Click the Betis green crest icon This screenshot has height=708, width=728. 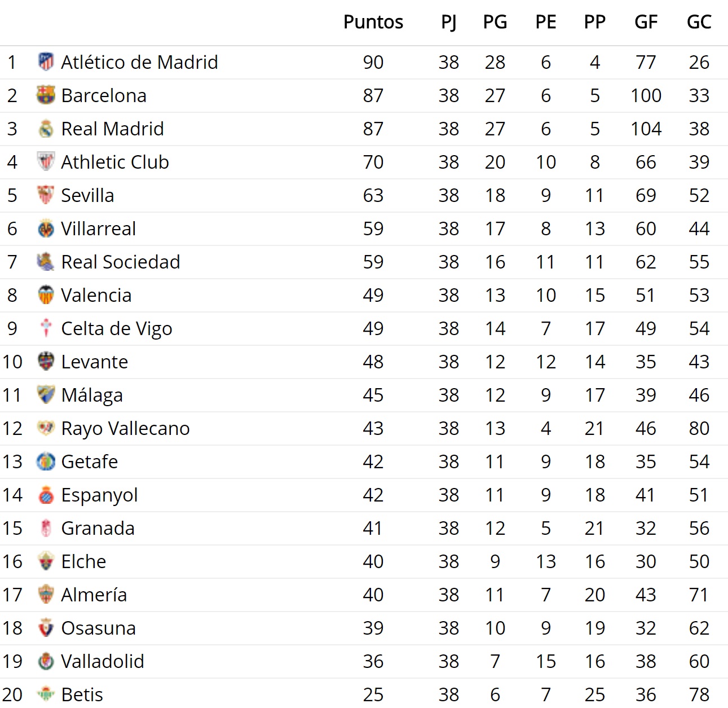(x=46, y=694)
